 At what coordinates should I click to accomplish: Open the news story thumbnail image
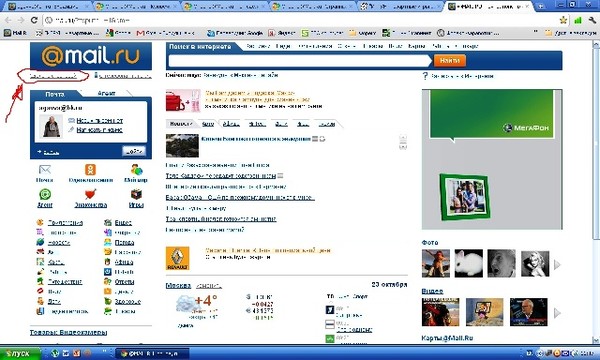pyautogui.click(x=182, y=145)
